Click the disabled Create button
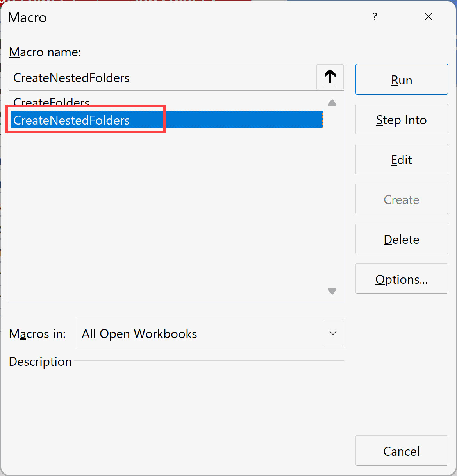 click(401, 199)
